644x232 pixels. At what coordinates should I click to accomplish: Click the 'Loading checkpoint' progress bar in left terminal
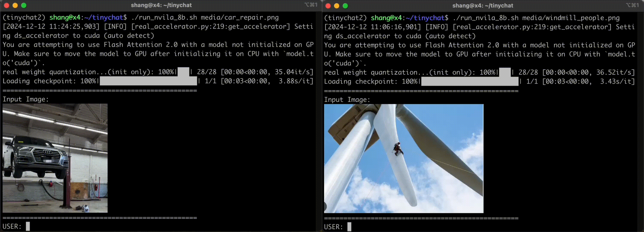[148, 81]
